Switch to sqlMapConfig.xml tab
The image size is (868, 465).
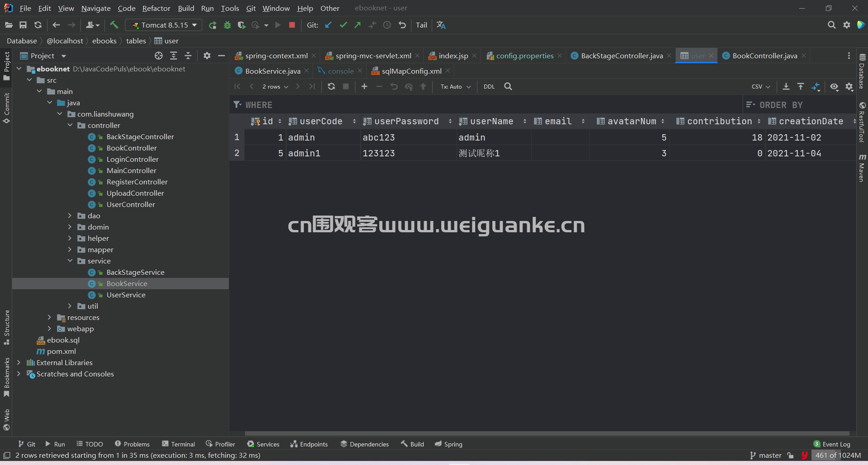click(x=411, y=71)
